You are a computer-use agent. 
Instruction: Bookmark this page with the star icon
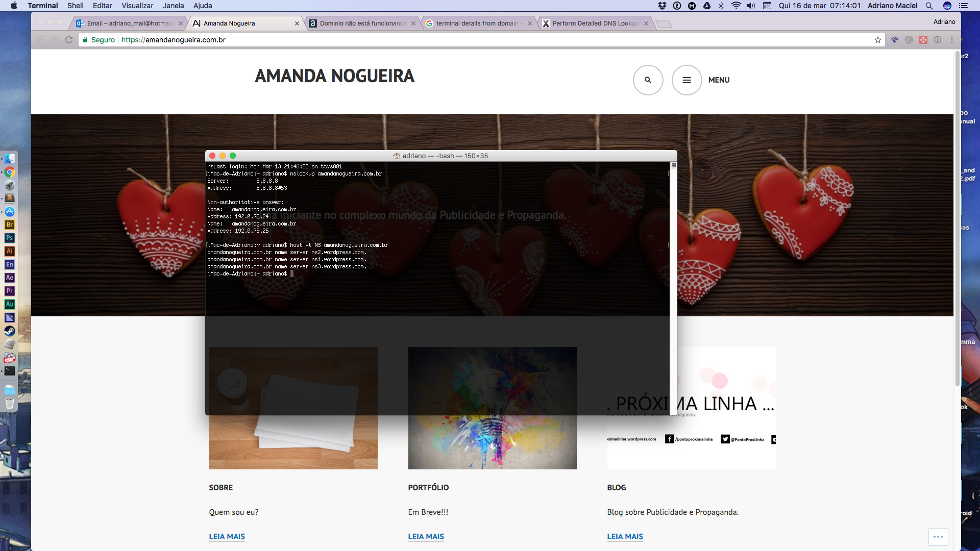(878, 40)
